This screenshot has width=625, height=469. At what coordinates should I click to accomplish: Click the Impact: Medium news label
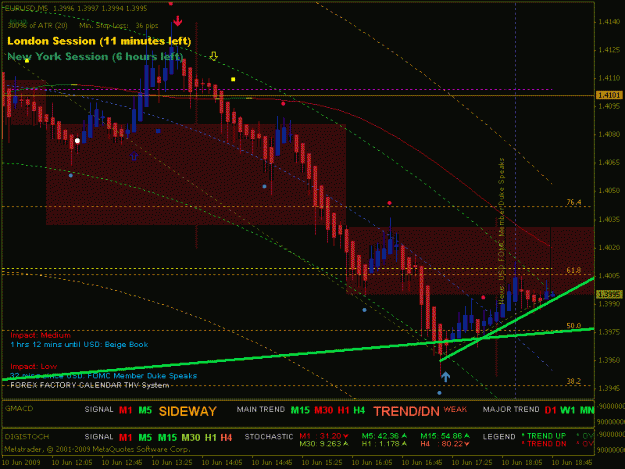click(x=40, y=336)
